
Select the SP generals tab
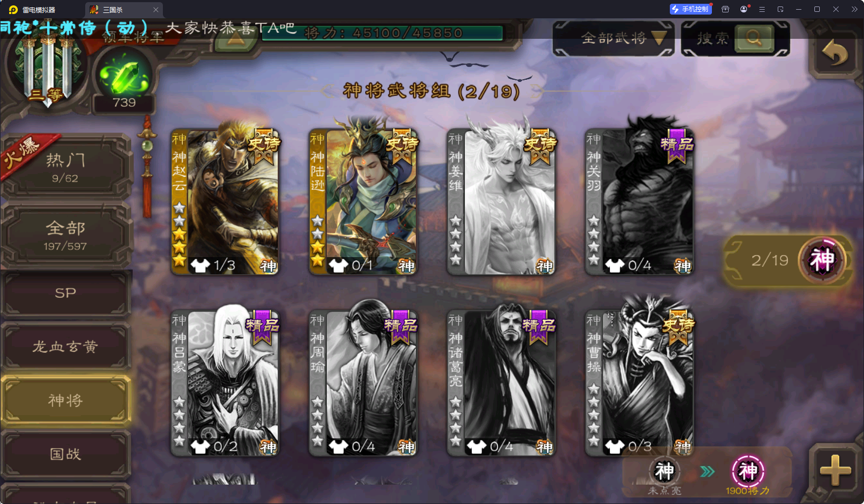coord(65,293)
